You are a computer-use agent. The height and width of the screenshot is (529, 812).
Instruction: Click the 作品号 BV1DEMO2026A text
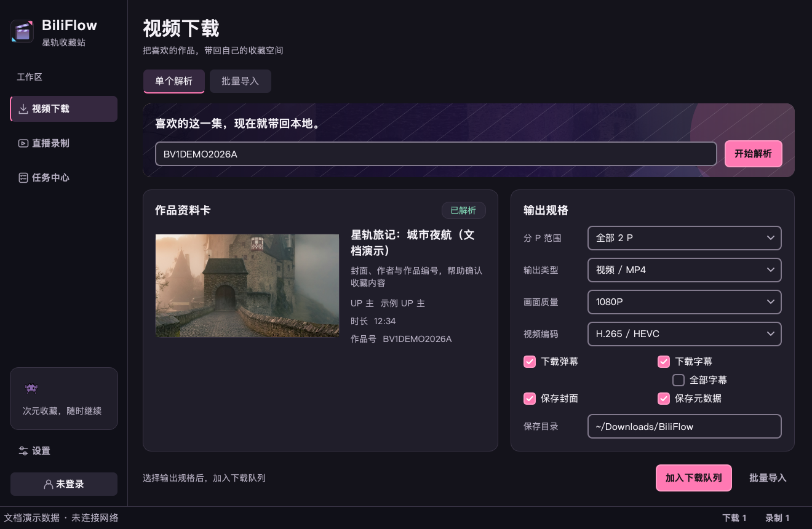click(401, 339)
